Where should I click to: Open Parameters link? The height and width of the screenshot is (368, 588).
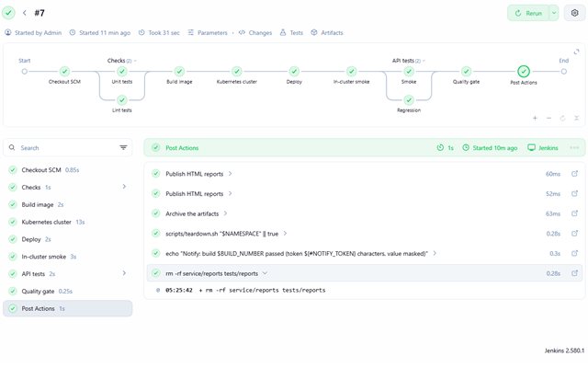coord(208,33)
